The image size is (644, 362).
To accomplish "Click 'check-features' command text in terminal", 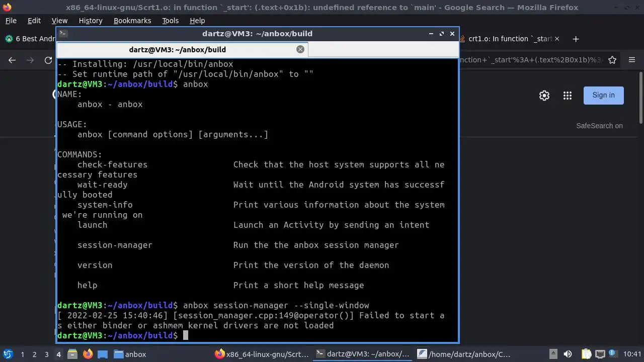I will point(112,164).
